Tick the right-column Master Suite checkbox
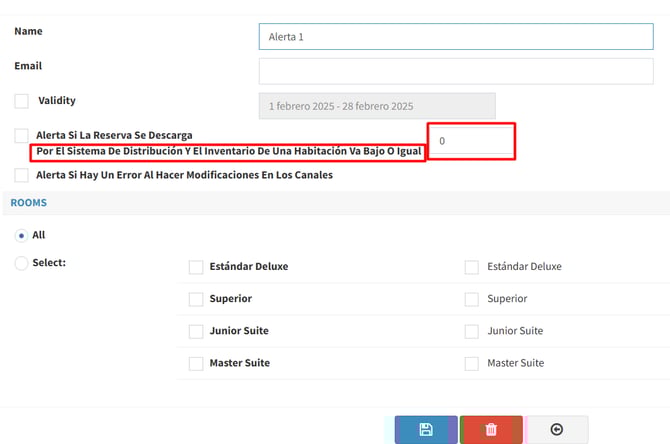The width and height of the screenshot is (670, 444). pyautogui.click(x=472, y=363)
